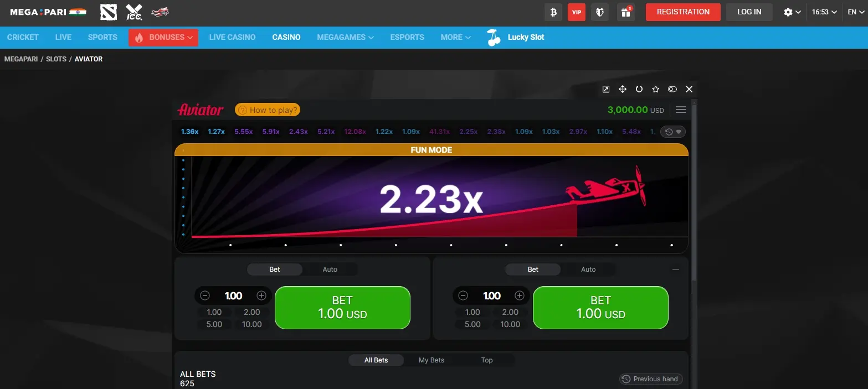
Task: Switch left panel to Auto mode
Action: click(x=330, y=269)
